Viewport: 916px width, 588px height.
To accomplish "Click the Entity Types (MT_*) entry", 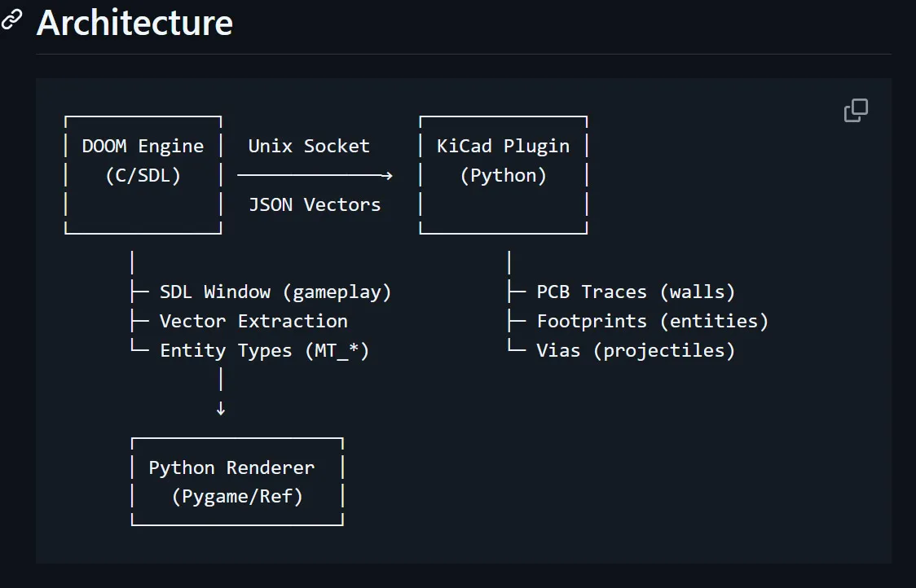I will (265, 351).
